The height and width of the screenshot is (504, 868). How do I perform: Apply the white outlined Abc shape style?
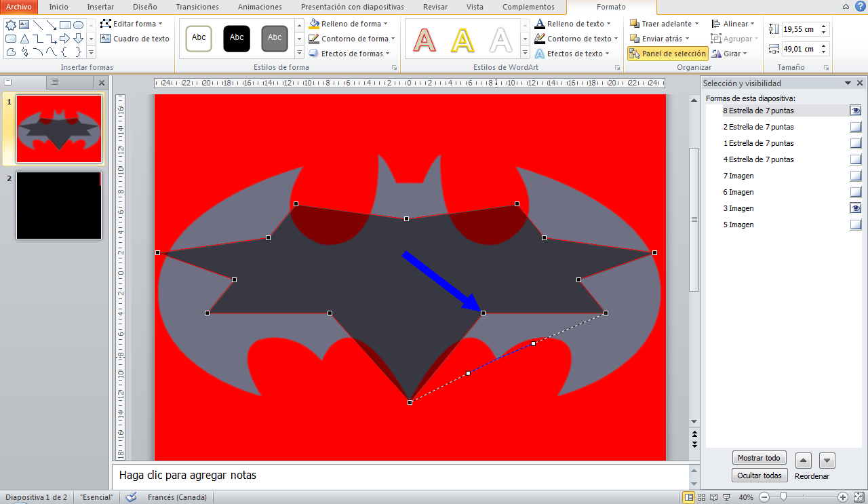pyautogui.click(x=199, y=39)
